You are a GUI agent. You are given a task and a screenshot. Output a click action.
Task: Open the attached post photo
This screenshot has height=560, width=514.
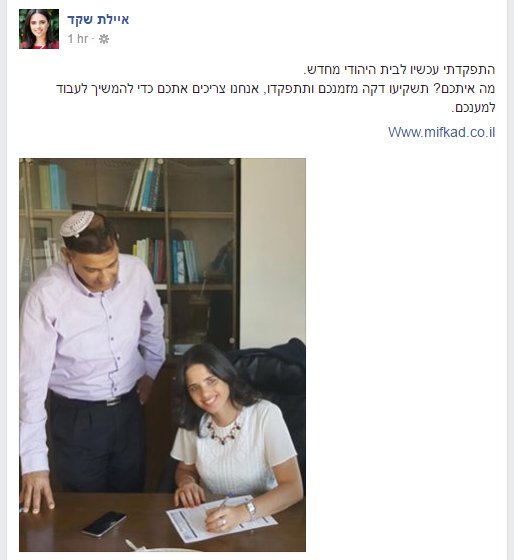pos(163,355)
